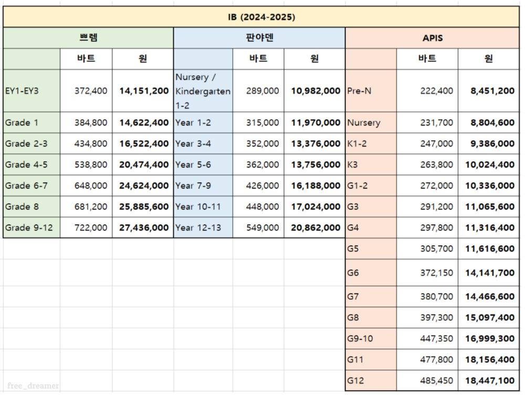Click the K3 label cell

click(371, 165)
